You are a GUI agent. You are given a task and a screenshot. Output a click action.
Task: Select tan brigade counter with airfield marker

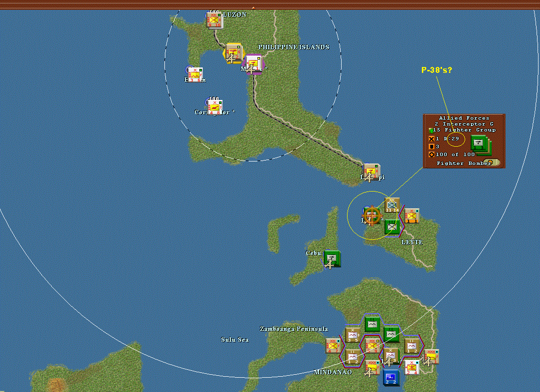(391, 356)
